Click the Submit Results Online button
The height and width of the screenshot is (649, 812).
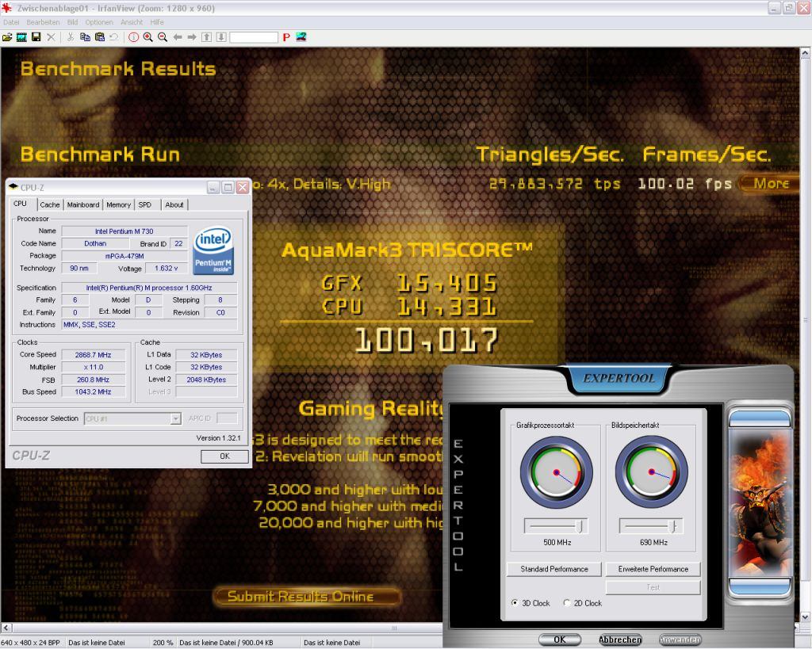click(306, 596)
